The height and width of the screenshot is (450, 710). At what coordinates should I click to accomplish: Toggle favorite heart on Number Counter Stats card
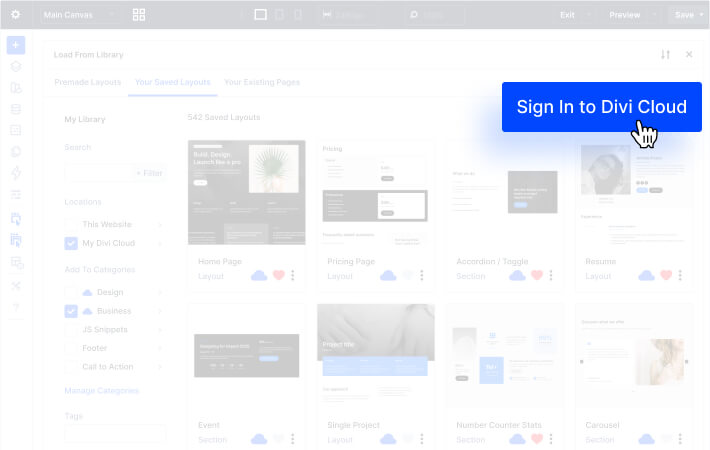(x=537, y=438)
